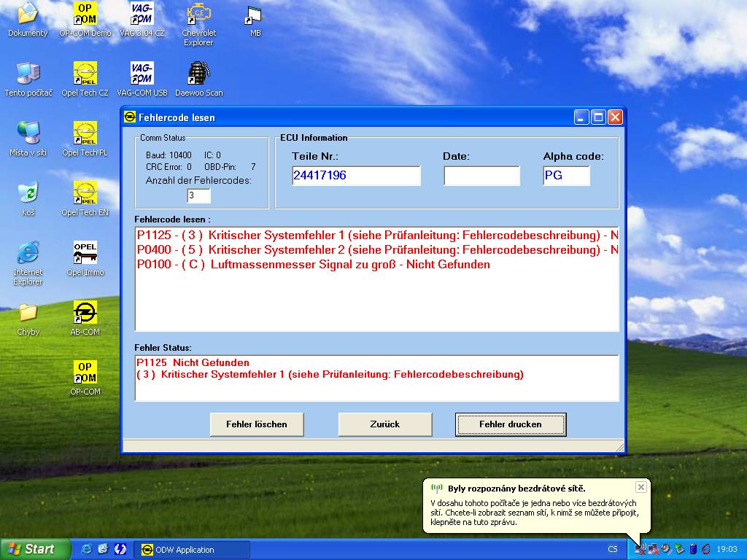The height and width of the screenshot is (560, 747).
Task: Click the Opel Tech CZ shortcut icon
Action: (x=85, y=74)
